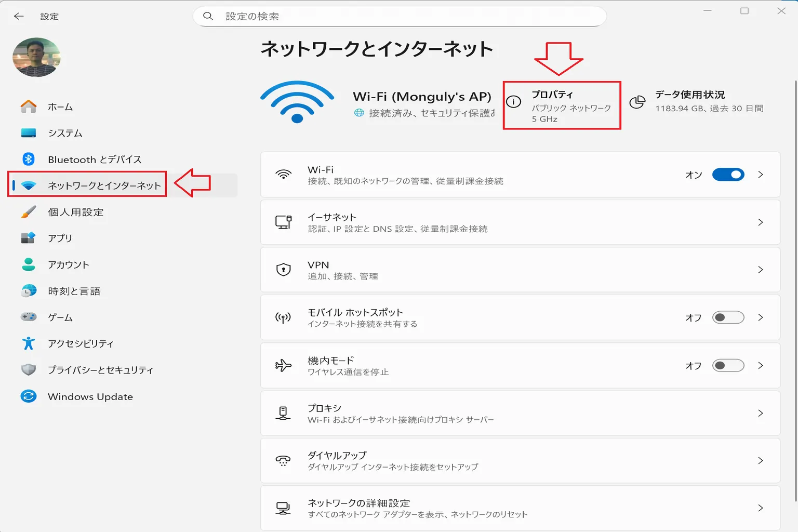The image size is (798, 532).
Task: Turn on the 機内モード toggle
Action: coord(728,366)
